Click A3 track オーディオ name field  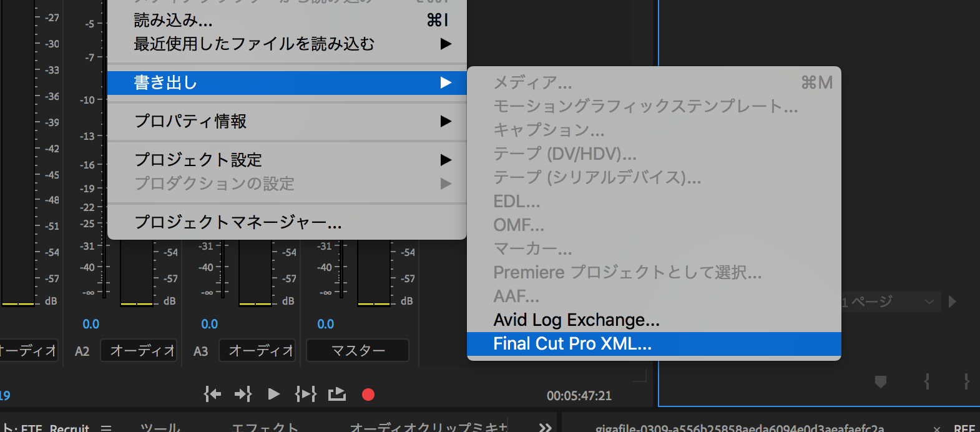pos(257,351)
